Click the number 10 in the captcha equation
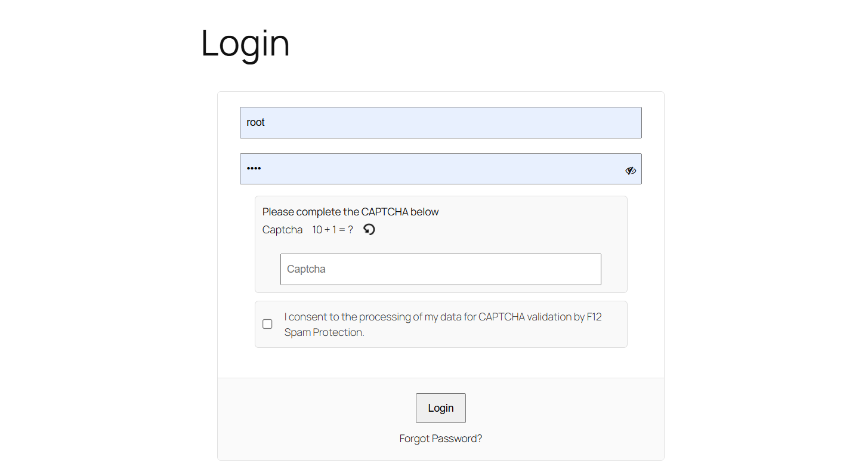 [317, 230]
